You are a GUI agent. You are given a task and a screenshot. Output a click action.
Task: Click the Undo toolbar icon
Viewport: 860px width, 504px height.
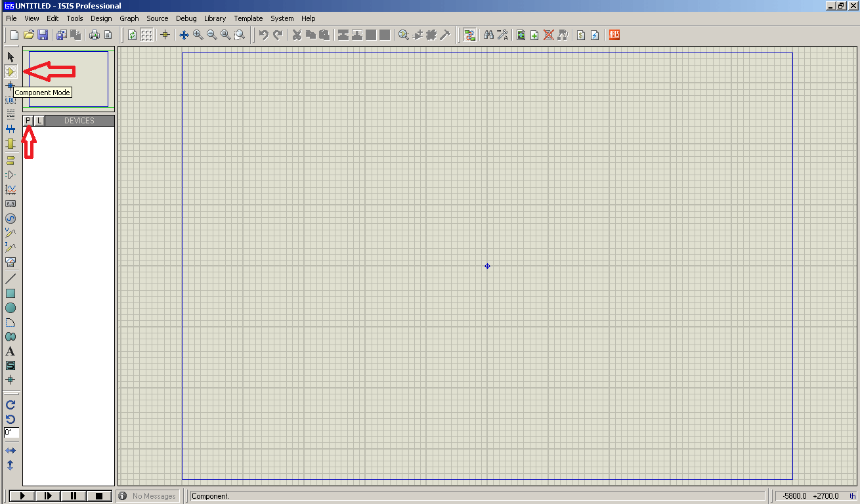coord(264,35)
